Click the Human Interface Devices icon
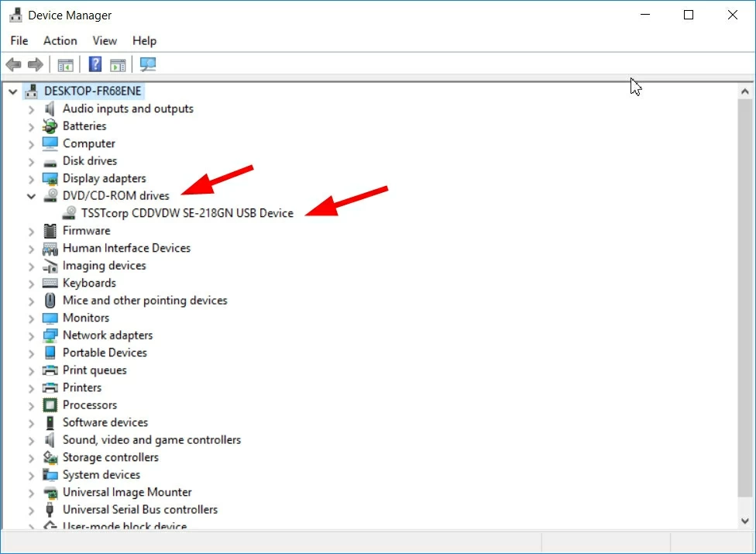756x554 pixels. click(x=50, y=249)
